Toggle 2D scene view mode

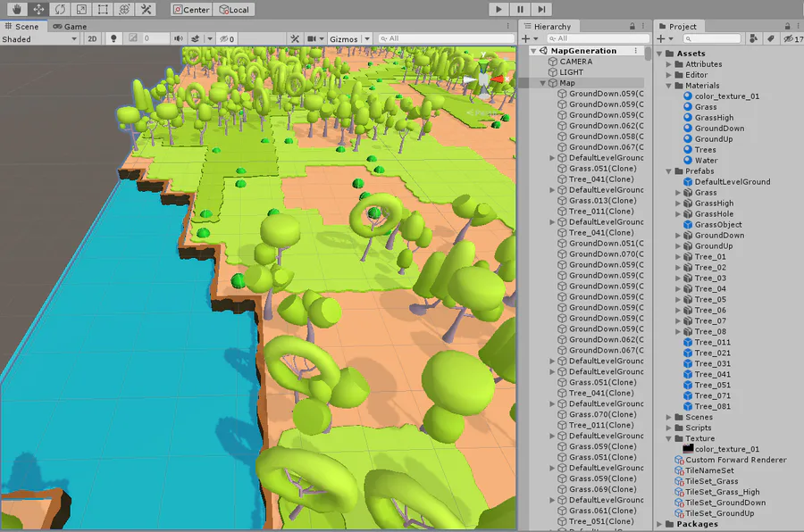pyautogui.click(x=92, y=39)
